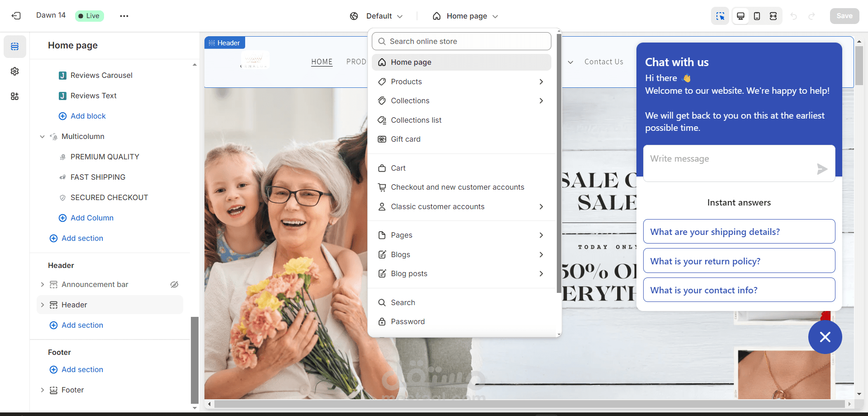Viewport: 868px width, 416px height.
Task: Switch to mobile preview icon
Action: tap(757, 16)
